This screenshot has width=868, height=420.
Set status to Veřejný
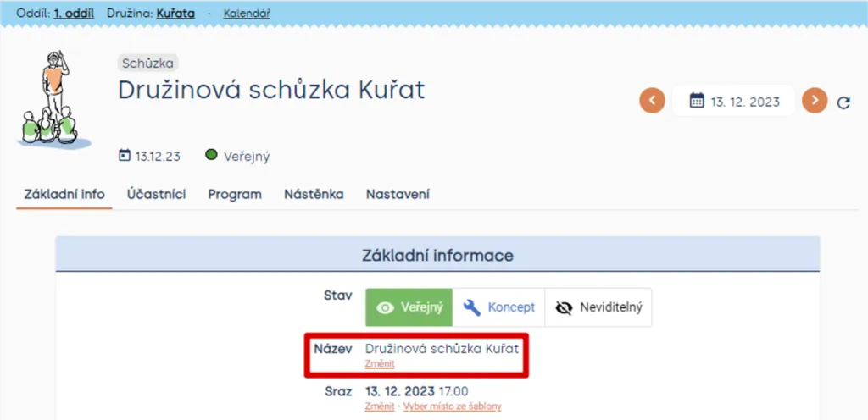pyautogui.click(x=409, y=307)
